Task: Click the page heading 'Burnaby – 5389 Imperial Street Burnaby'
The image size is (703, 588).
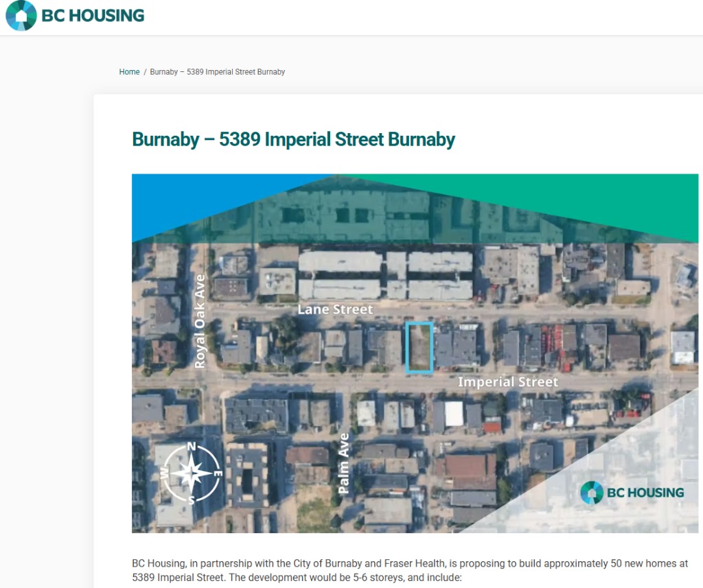Action: pos(293,139)
